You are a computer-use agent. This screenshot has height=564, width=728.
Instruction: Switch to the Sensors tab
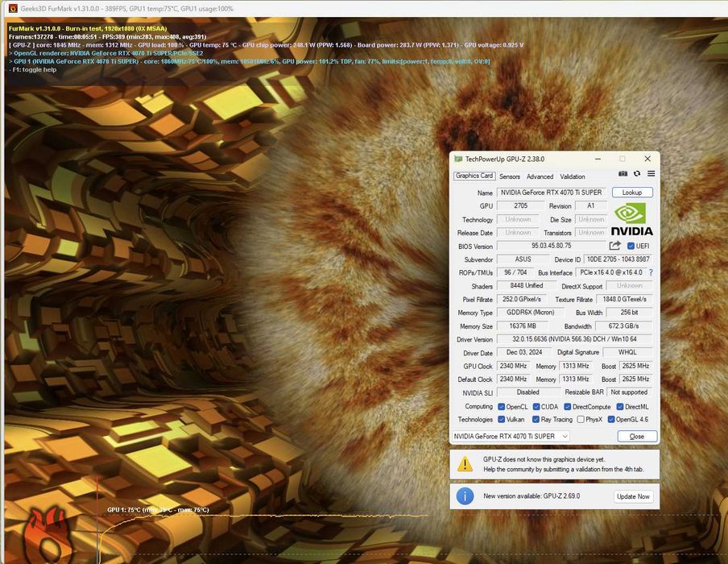click(x=509, y=176)
